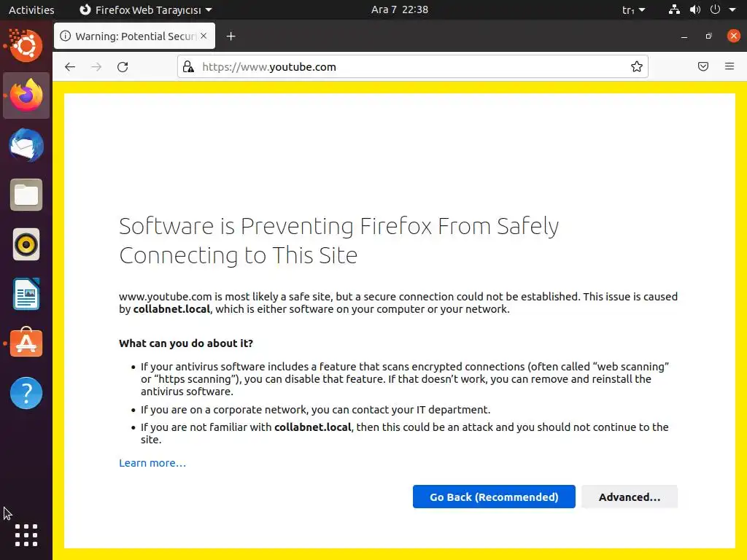The height and width of the screenshot is (560, 747).
Task: Follow the Learn more… link
Action: (152, 463)
